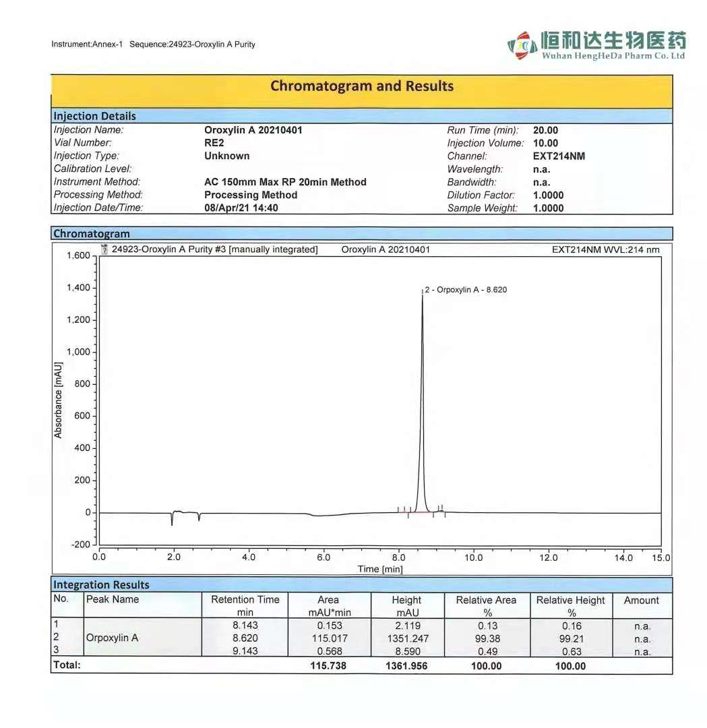
Task: Select the Run Time value '20.00'
Action: point(545,130)
